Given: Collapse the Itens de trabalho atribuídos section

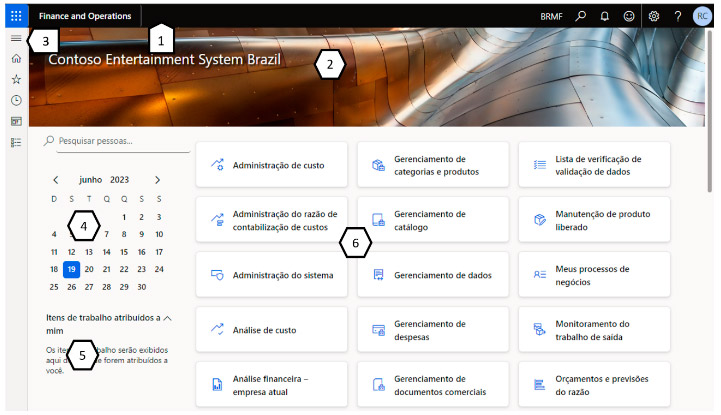Looking at the screenshot, I should [x=167, y=317].
